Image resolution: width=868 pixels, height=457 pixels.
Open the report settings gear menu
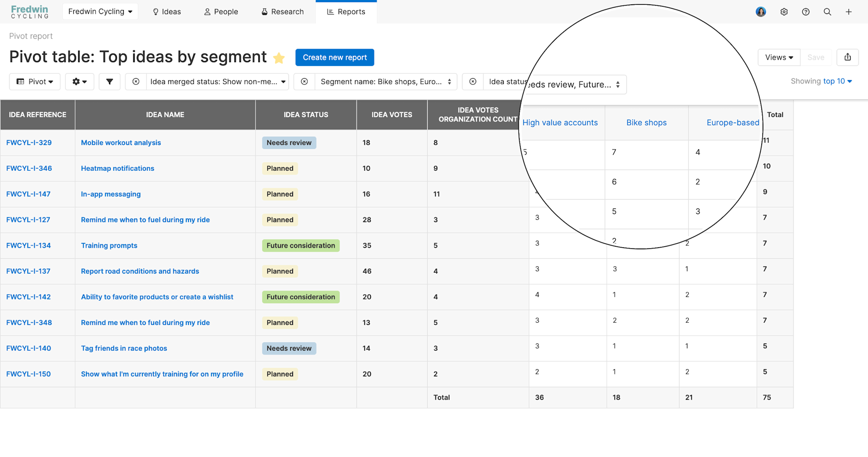(x=79, y=82)
